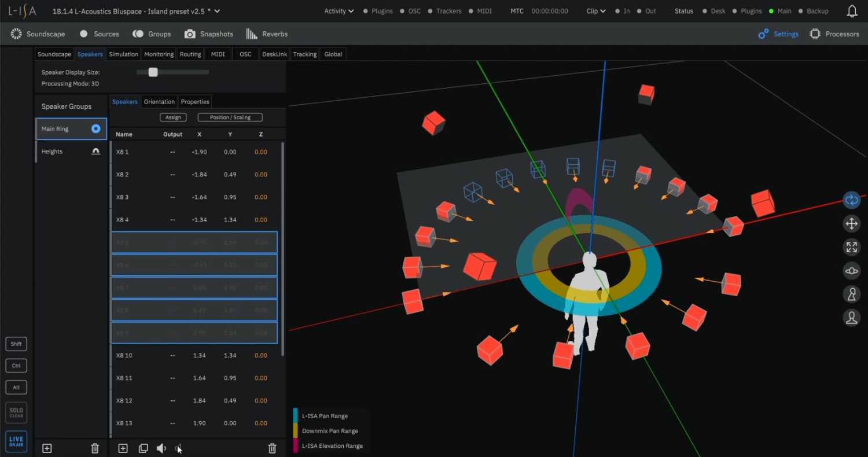The height and width of the screenshot is (457, 868).
Task: Open the Orientation tab in speaker panel
Action: tap(159, 101)
